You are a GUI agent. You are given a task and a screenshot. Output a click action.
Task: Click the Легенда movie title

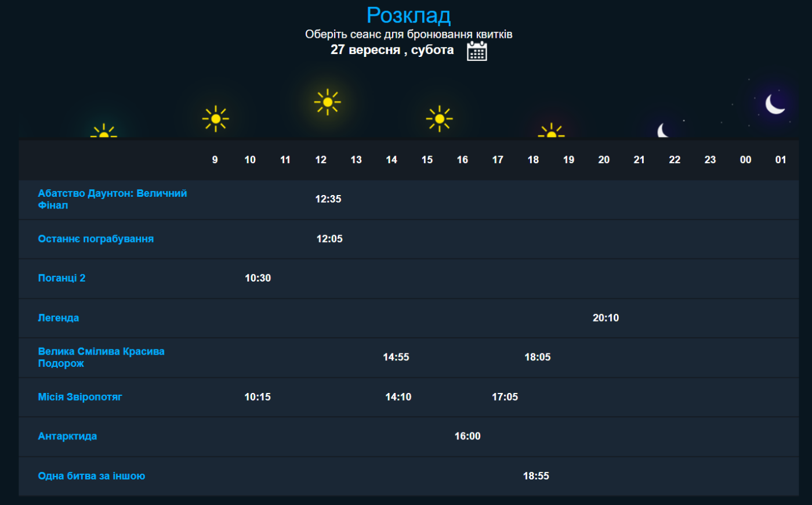(x=59, y=318)
